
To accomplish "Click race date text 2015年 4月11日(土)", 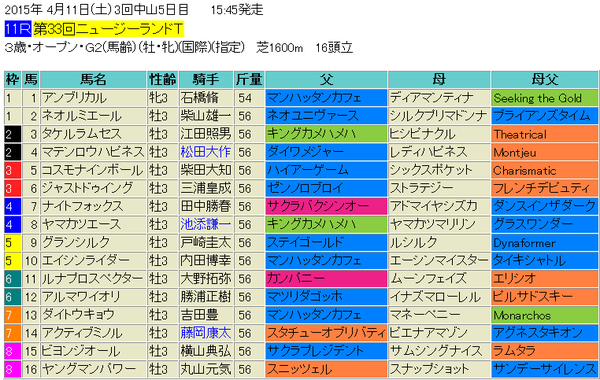I will (x=58, y=9).
